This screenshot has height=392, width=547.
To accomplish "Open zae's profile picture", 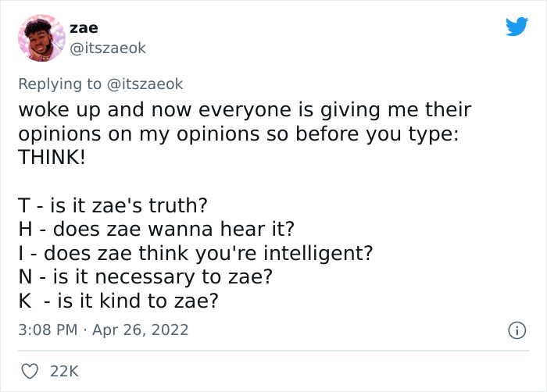I will pyautogui.click(x=40, y=37).
